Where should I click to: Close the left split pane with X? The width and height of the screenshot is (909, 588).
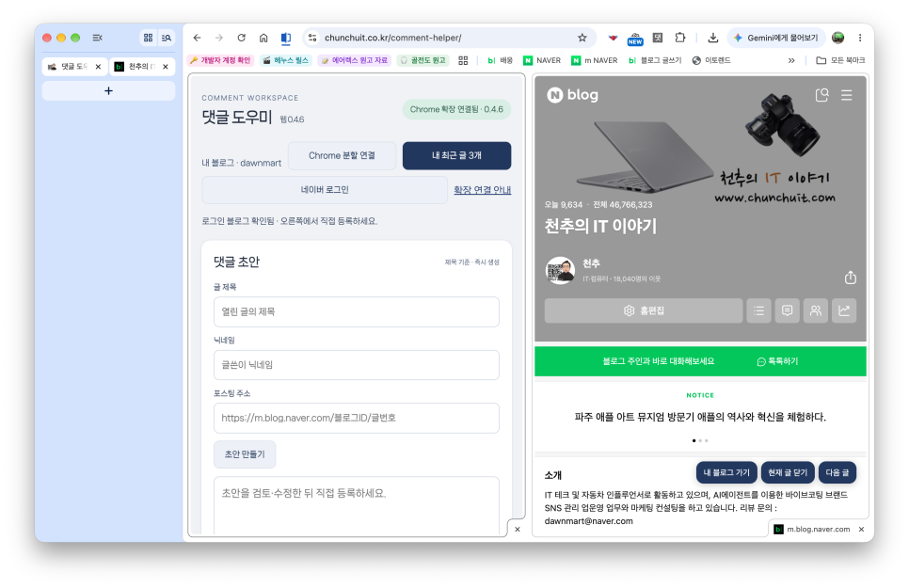click(x=518, y=529)
